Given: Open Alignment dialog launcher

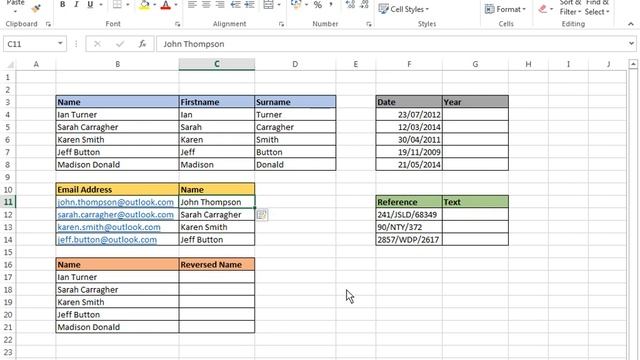Looking at the screenshot, I should coord(281,24).
